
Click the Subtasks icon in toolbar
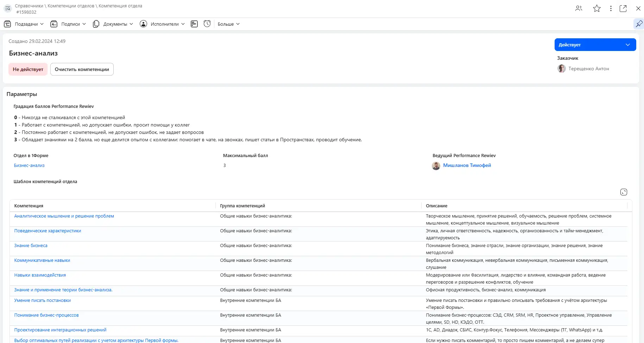point(7,24)
